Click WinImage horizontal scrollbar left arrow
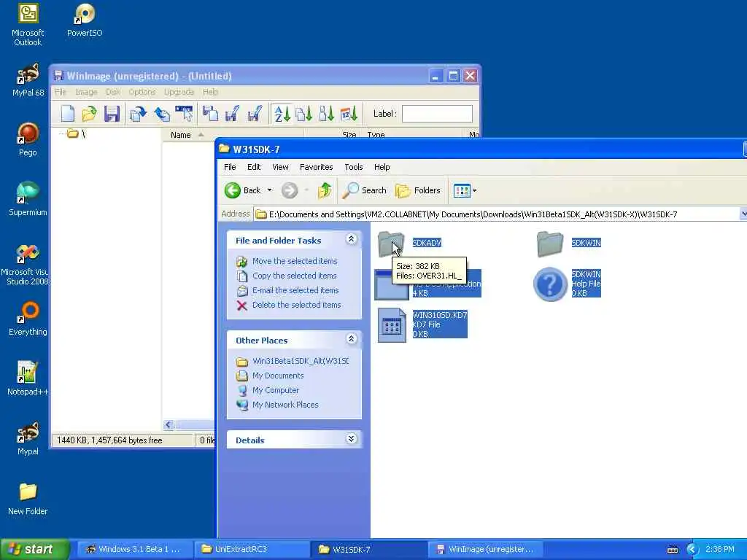The height and width of the screenshot is (560, 747). tap(169, 424)
